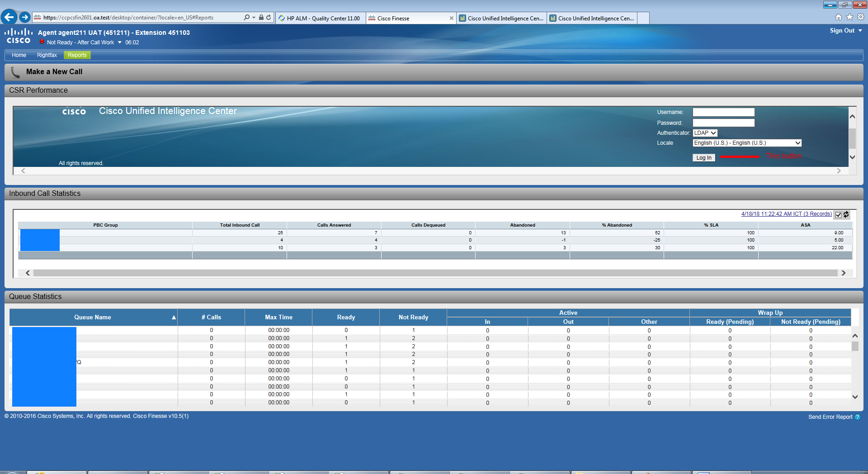Click Inbound Call Statistics horizontal scroll right arrow

coord(843,273)
